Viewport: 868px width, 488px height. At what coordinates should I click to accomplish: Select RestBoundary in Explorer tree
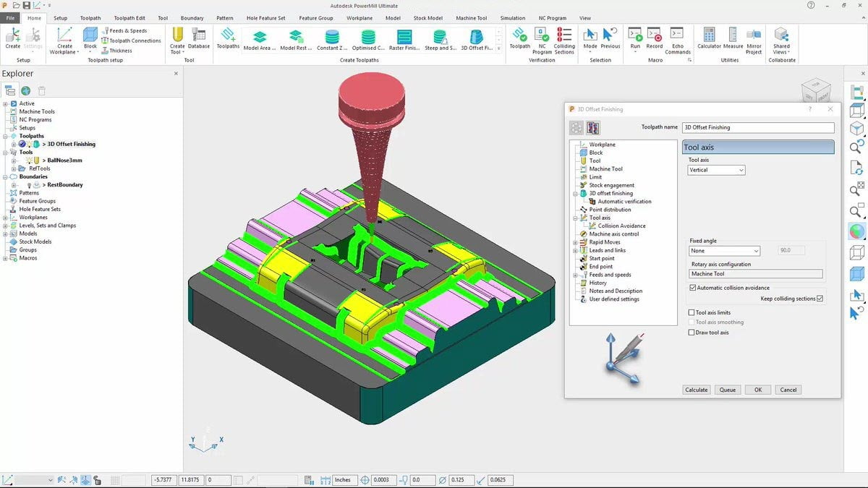(66, 184)
